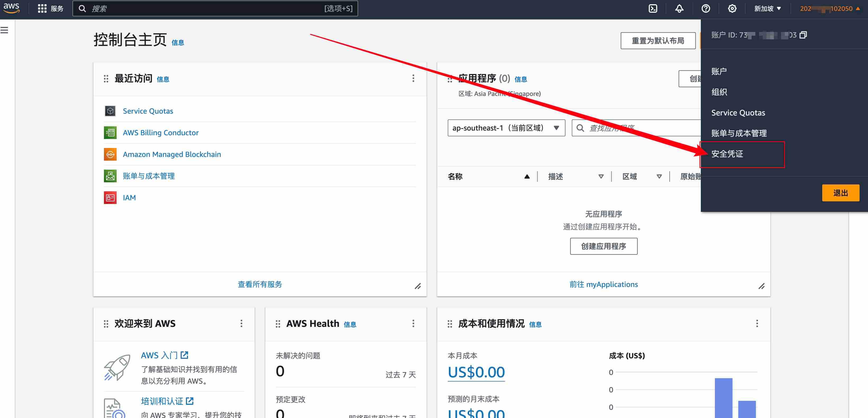Click the 退出 sign out button
Image resolution: width=868 pixels, height=418 pixels.
(840, 193)
